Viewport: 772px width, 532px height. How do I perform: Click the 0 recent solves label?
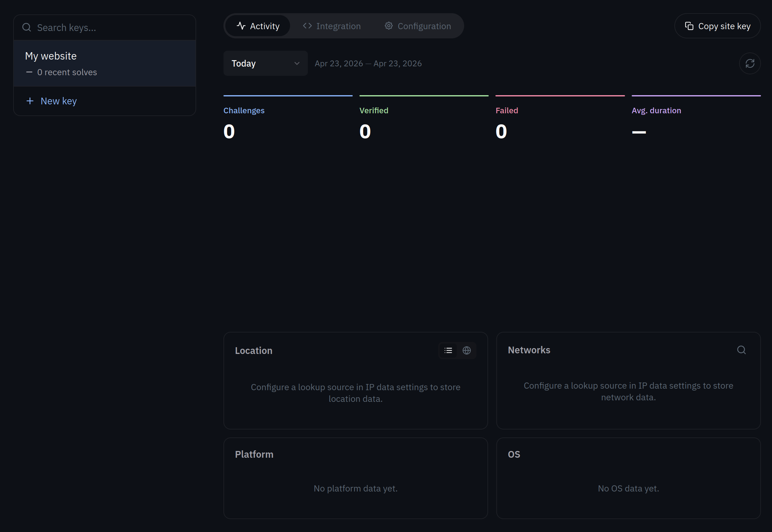pyautogui.click(x=67, y=72)
